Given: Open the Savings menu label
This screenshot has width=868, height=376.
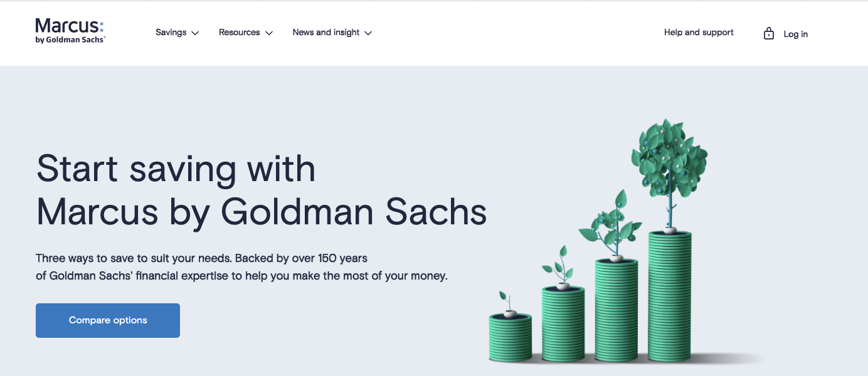Looking at the screenshot, I should (171, 33).
